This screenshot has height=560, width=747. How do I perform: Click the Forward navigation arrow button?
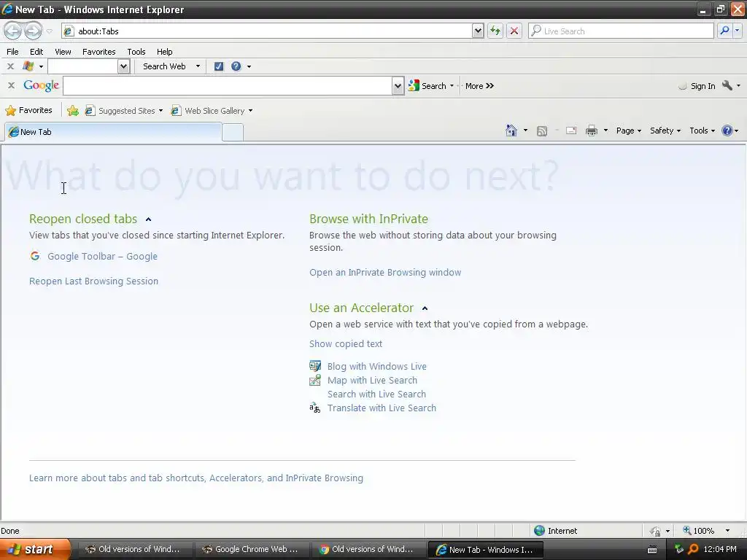click(33, 31)
